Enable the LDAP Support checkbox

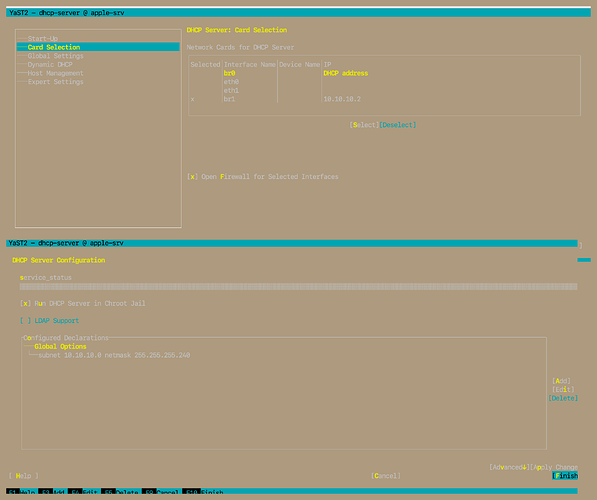(49, 321)
